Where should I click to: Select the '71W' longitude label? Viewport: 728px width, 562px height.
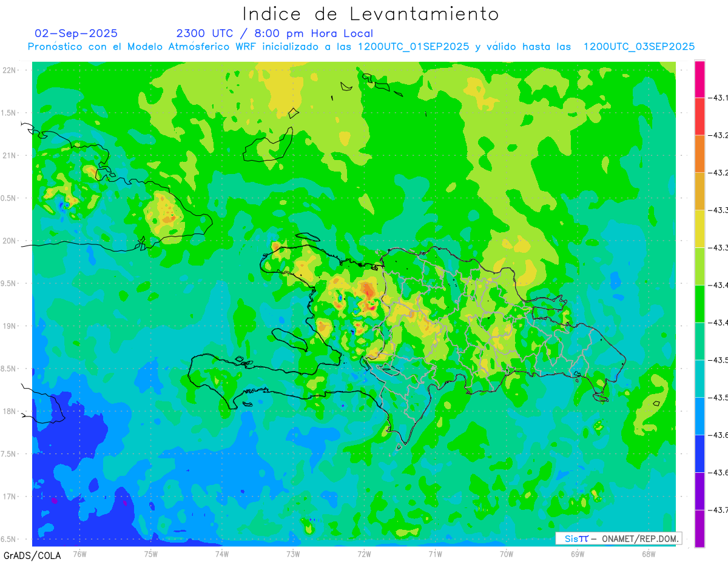tap(435, 554)
